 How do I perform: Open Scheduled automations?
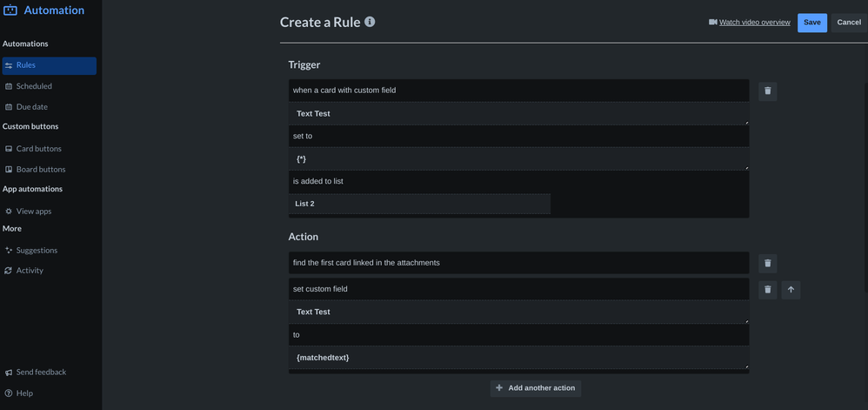34,86
